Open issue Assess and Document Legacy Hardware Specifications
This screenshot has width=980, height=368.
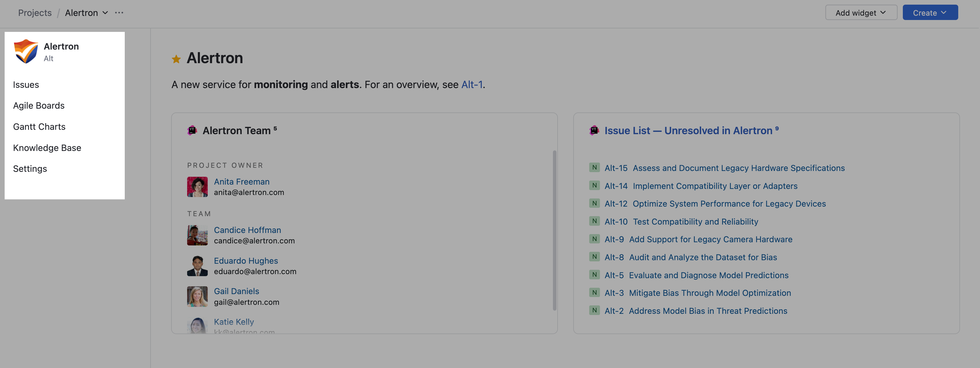click(738, 168)
